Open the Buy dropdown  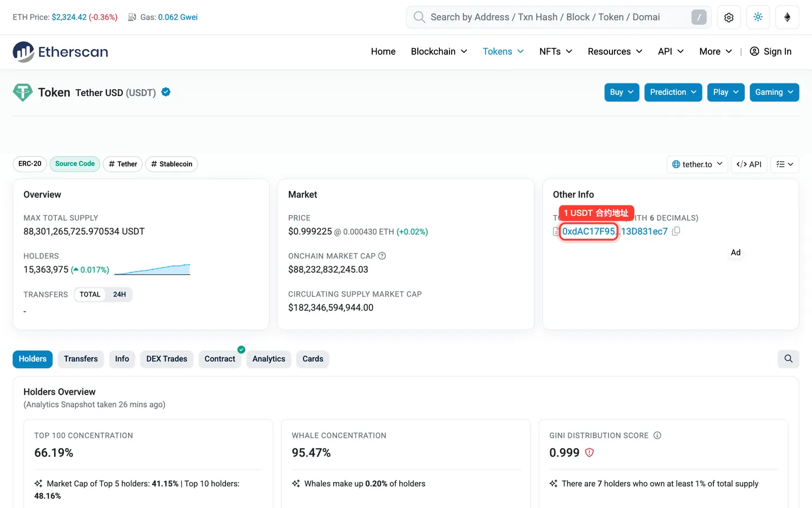point(622,93)
